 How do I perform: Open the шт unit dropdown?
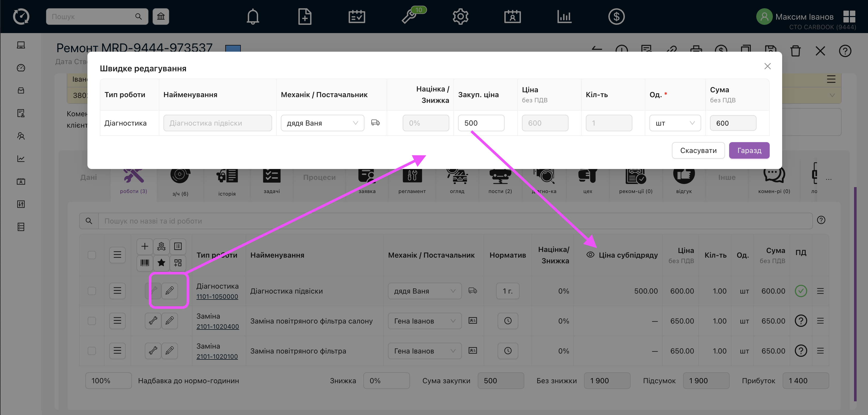675,123
